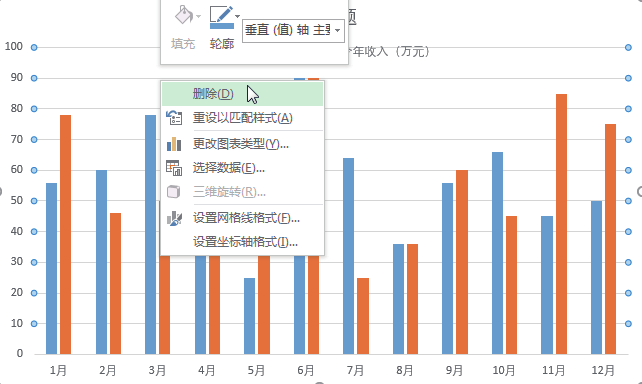Click the 填充 label in mini toolbar
The image size is (642, 384).
[x=183, y=44]
